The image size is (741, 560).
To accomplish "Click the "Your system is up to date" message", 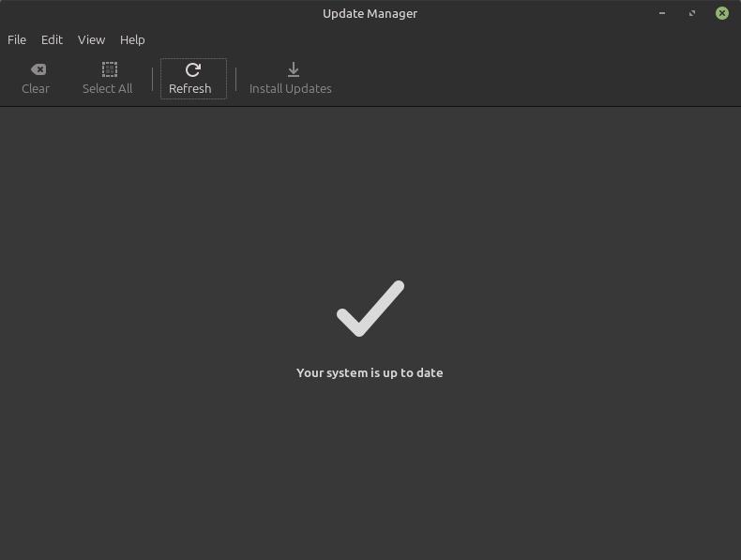I will [x=370, y=372].
